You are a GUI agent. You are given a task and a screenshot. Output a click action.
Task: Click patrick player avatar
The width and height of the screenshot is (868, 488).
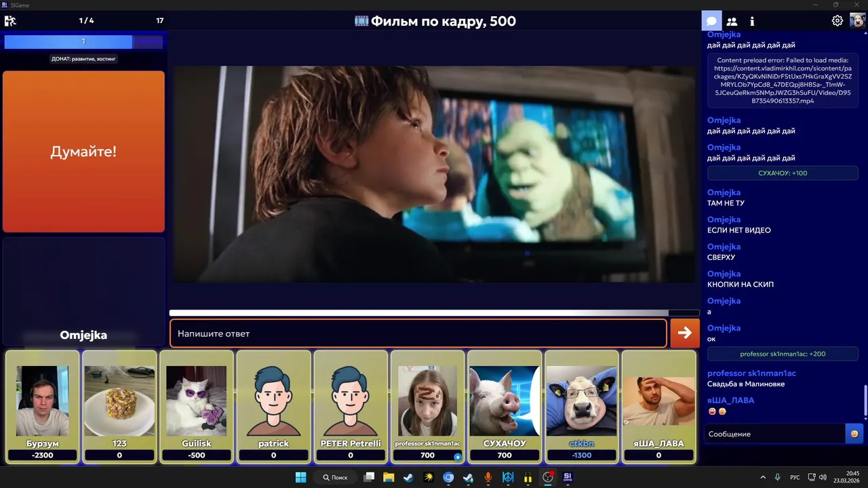[273, 401]
